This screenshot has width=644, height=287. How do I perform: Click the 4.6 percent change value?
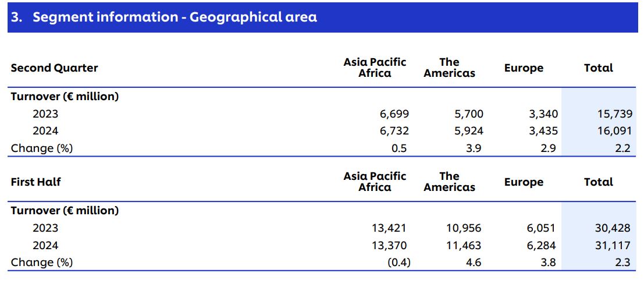click(474, 263)
